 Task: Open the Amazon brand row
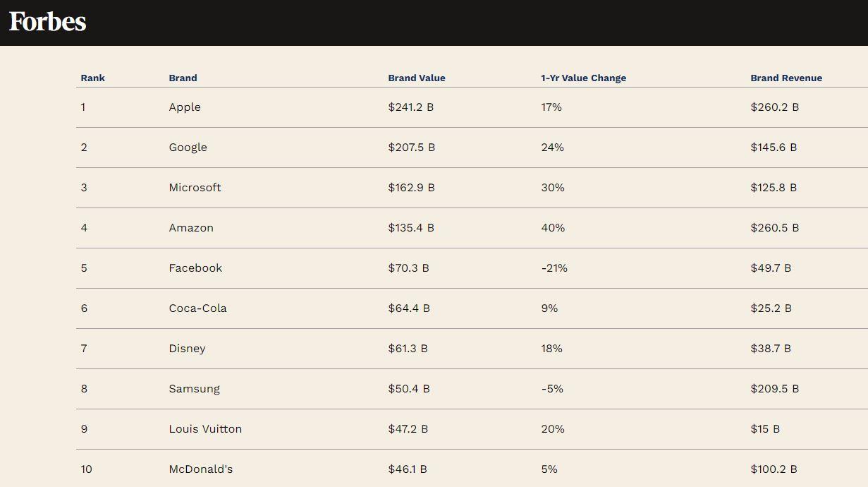[191, 228]
